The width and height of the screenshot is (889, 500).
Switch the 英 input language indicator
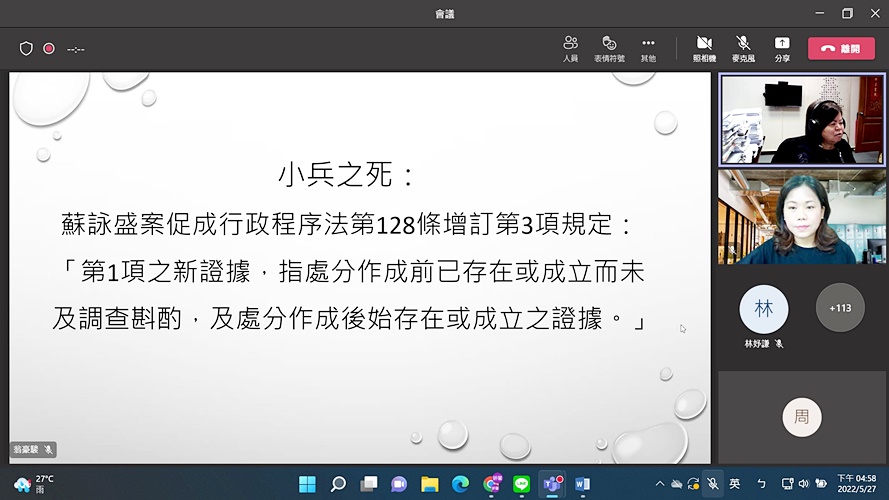tap(735, 484)
